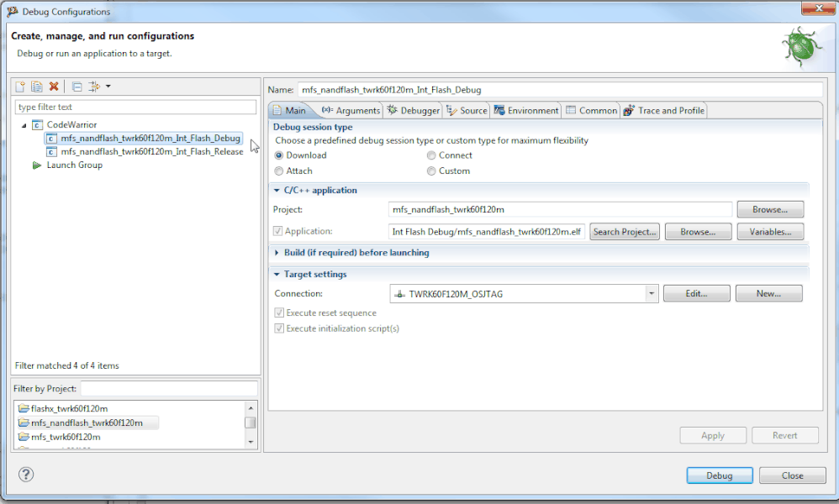
Task: Toggle the Application checkbox
Action: (277, 231)
